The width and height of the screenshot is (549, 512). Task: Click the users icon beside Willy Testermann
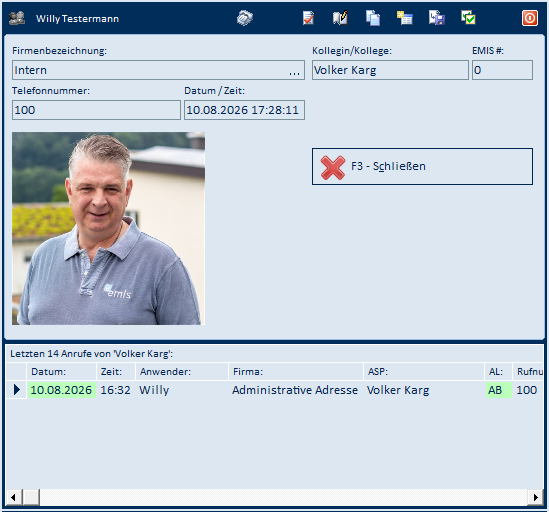(17, 18)
